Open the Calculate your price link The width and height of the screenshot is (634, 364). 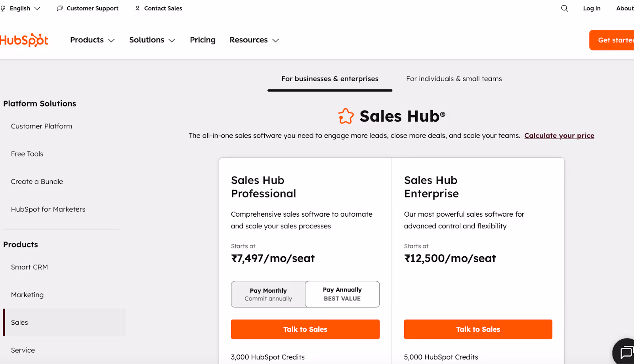(x=559, y=135)
